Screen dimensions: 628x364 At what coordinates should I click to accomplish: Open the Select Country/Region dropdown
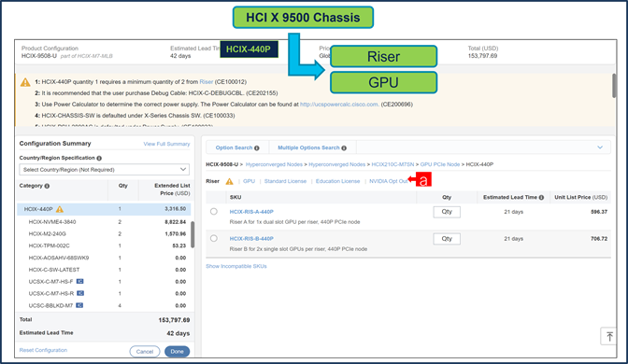(104, 170)
